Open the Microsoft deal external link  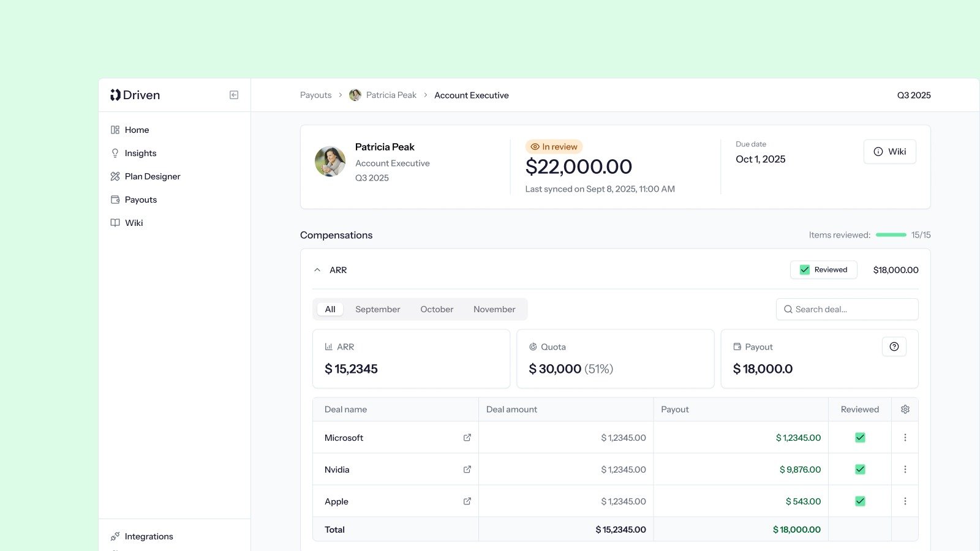(x=467, y=438)
